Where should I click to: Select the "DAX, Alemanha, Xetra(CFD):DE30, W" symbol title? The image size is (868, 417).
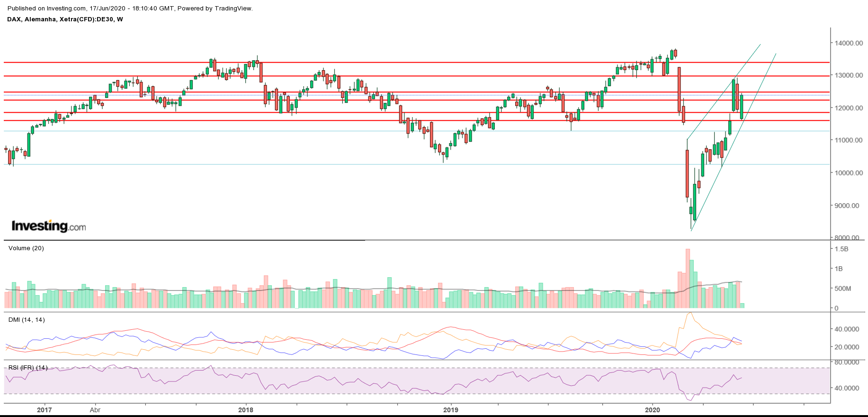point(65,19)
